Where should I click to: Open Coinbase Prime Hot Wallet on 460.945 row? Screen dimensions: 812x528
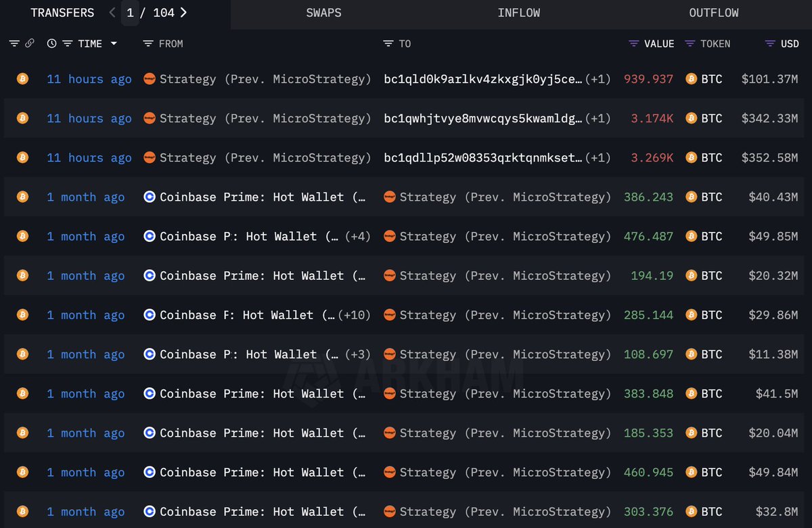[x=264, y=473]
